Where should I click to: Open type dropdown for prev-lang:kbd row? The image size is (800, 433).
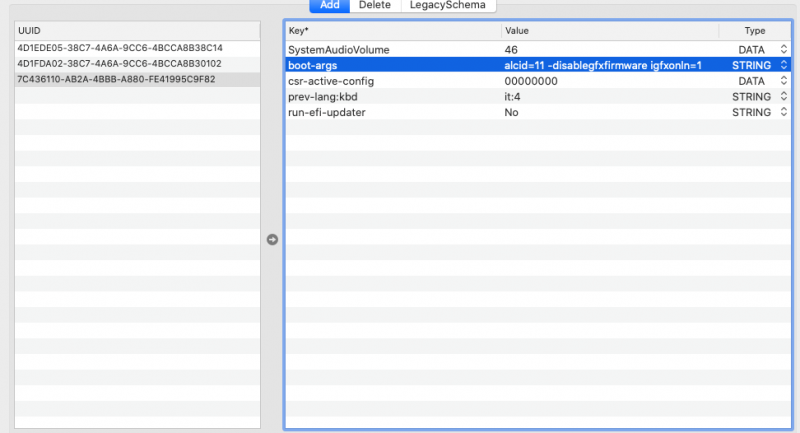tap(784, 96)
